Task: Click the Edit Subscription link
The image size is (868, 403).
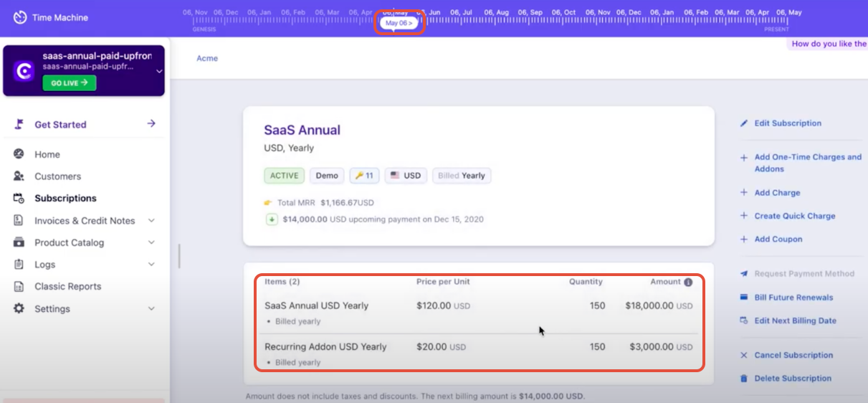Action: 788,123
